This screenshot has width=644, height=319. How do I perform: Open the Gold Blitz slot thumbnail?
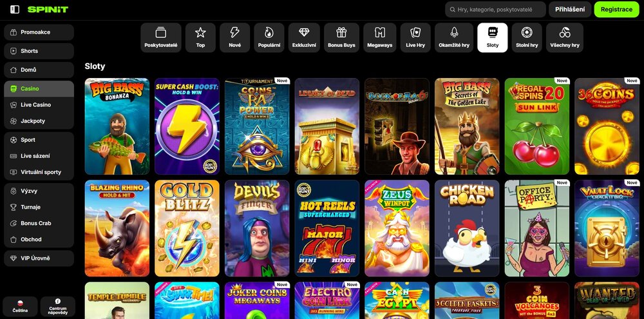pyautogui.click(x=187, y=228)
